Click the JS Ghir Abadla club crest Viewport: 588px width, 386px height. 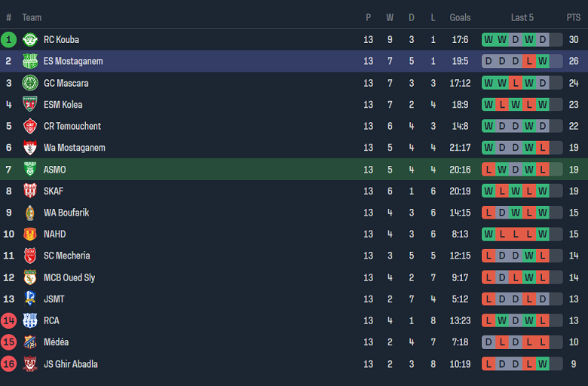point(30,364)
